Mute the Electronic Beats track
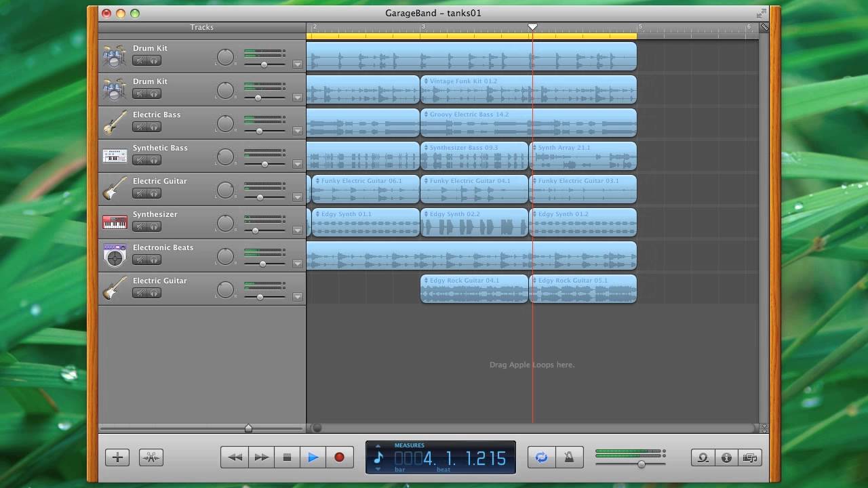Image resolution: width=868 pixels, height=488 pixels. [140, 260]
